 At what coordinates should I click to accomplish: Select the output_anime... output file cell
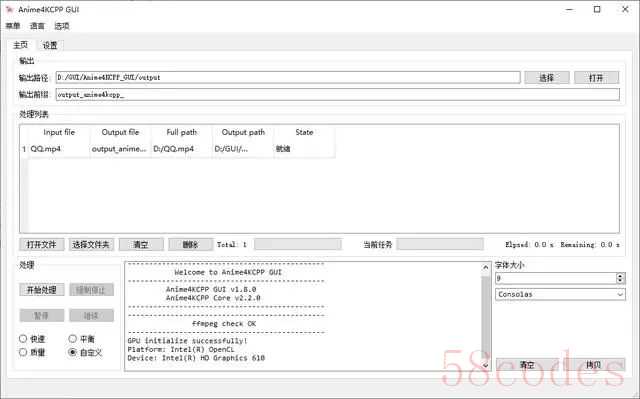pyautogui.click(x=120, y=149)
